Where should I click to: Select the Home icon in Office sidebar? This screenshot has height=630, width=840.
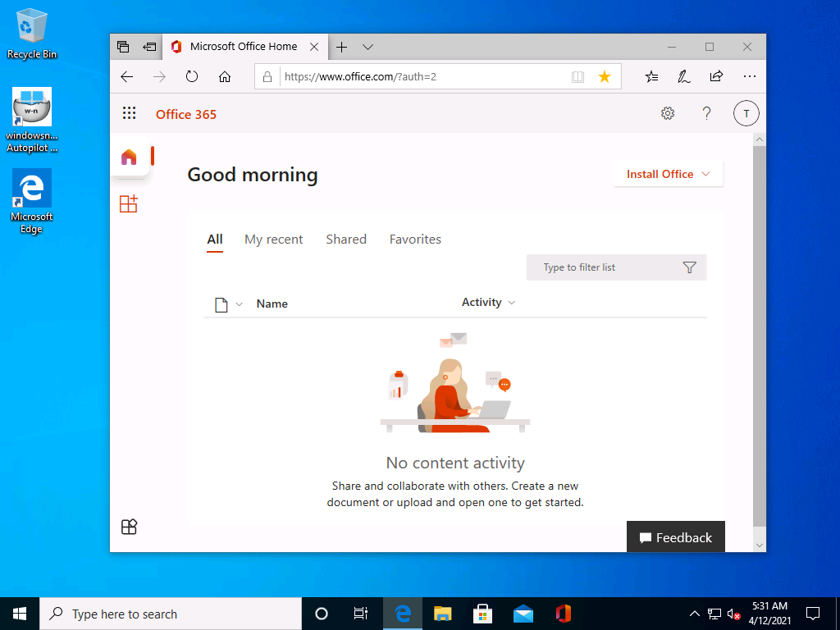coord(129,157)
